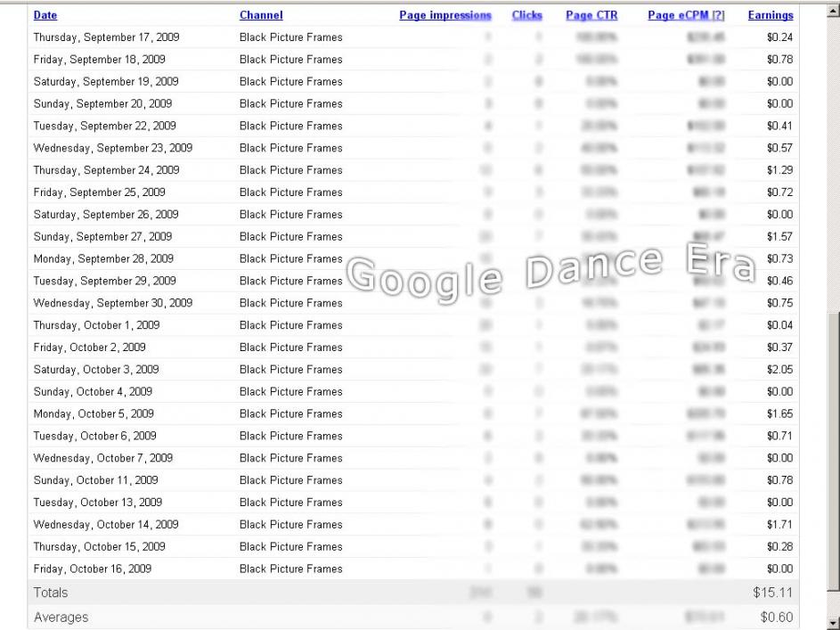
Task: Click the Totals row label
Action: 51,593
